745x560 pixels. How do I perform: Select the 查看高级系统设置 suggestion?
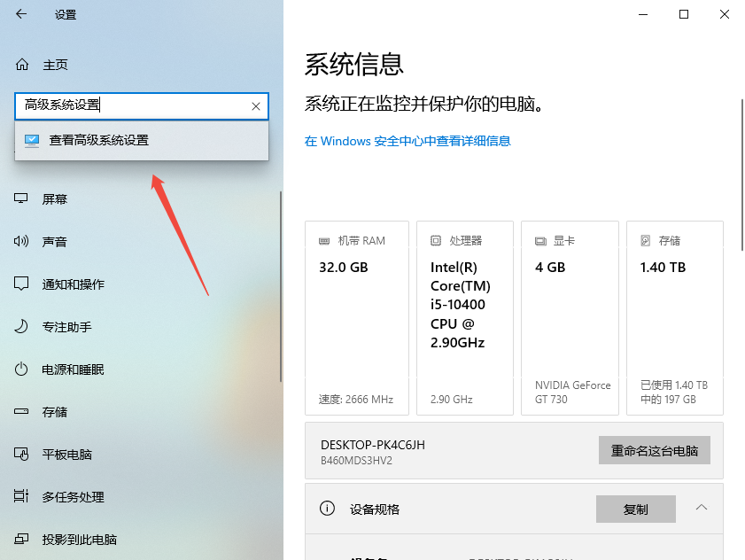pos(142,140)
